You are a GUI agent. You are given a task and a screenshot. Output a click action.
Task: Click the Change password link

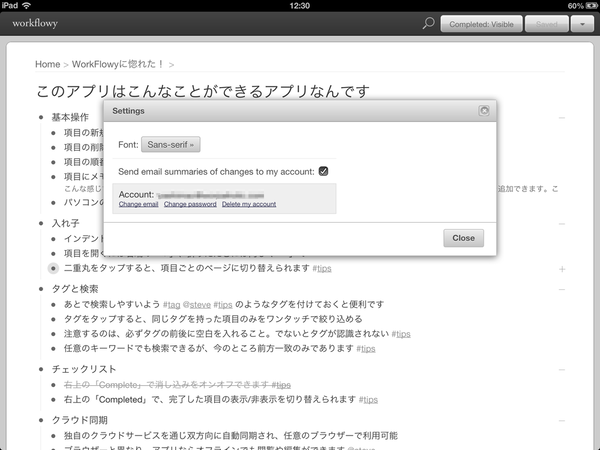click(x=190, y=204)
